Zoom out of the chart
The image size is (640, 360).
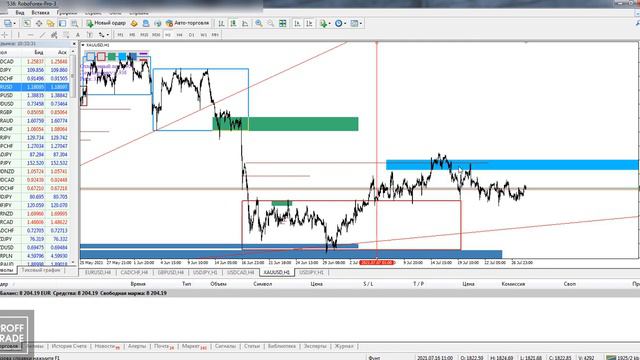tap(271, 23)
